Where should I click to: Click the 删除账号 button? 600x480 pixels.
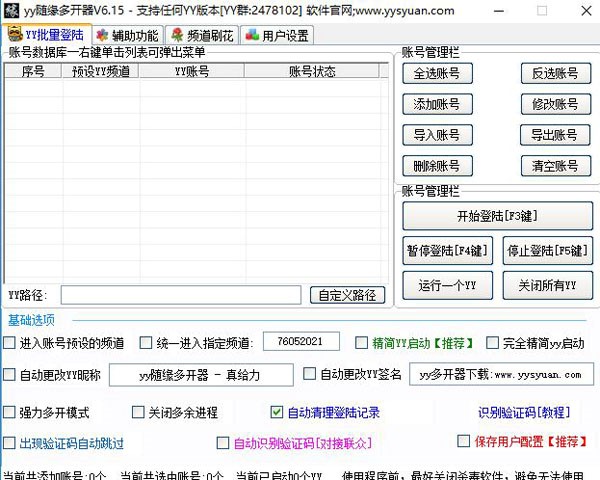point(437,166)
